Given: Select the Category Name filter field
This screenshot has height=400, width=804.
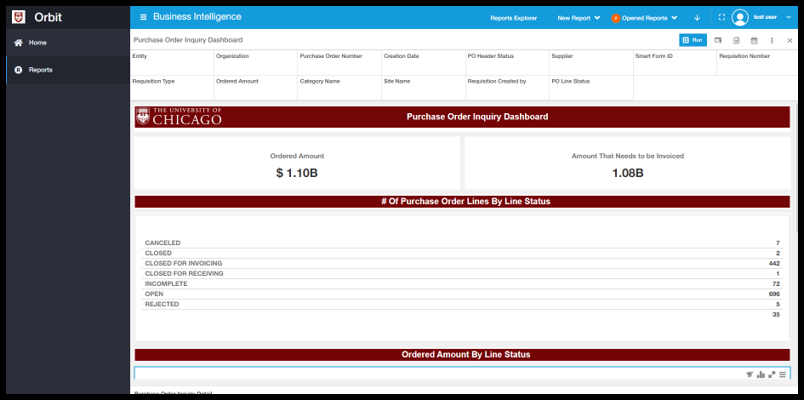Looking at the screenshot, I should [x=339, y=88].
